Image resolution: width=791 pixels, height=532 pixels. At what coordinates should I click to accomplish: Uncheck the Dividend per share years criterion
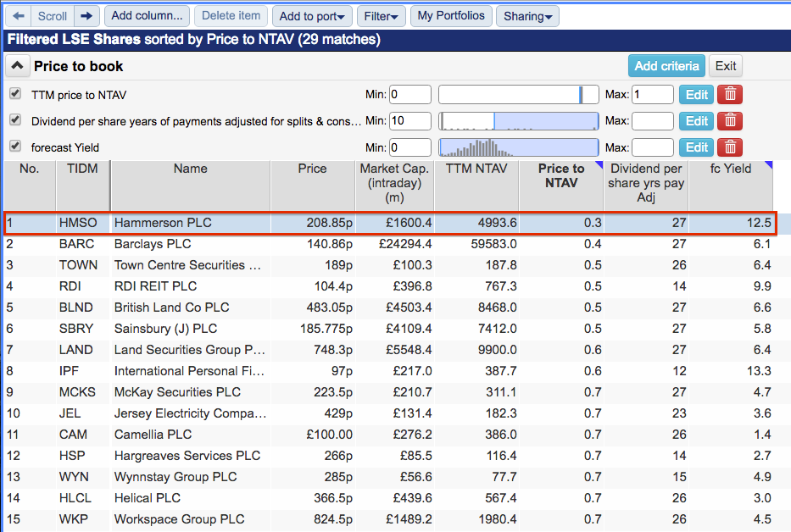[15, 119]
